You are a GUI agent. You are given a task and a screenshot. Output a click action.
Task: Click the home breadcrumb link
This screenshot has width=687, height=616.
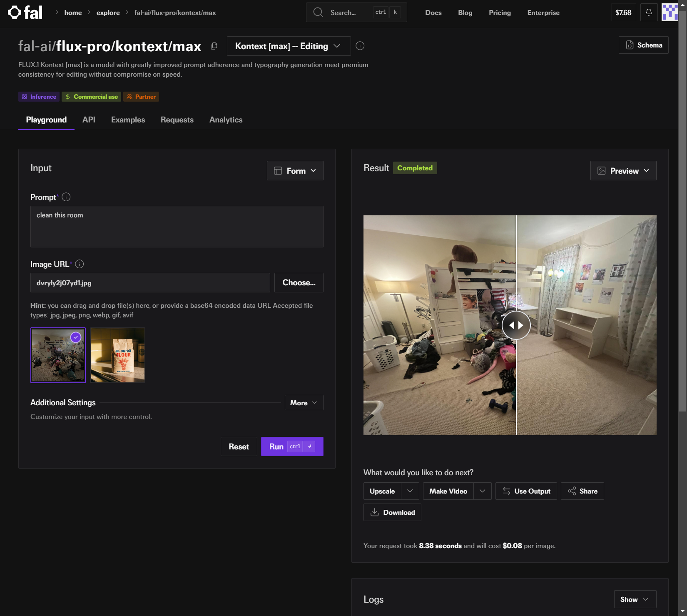tap(73, 12)
